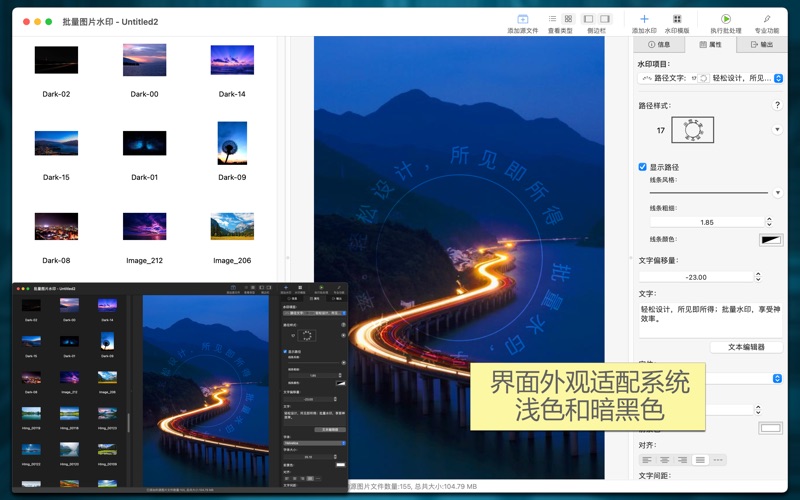
Task: Select justify text alignment
Action: [700, 460]
